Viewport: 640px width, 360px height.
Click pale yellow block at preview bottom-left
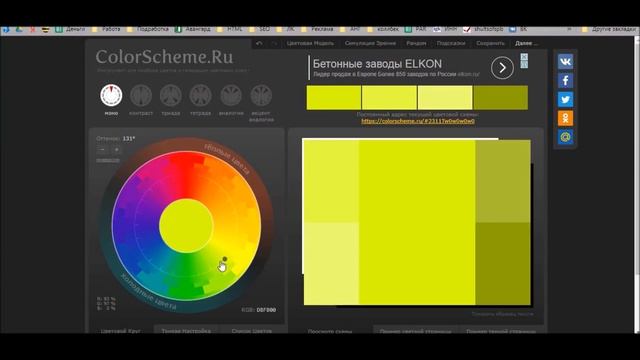[331, 264]
